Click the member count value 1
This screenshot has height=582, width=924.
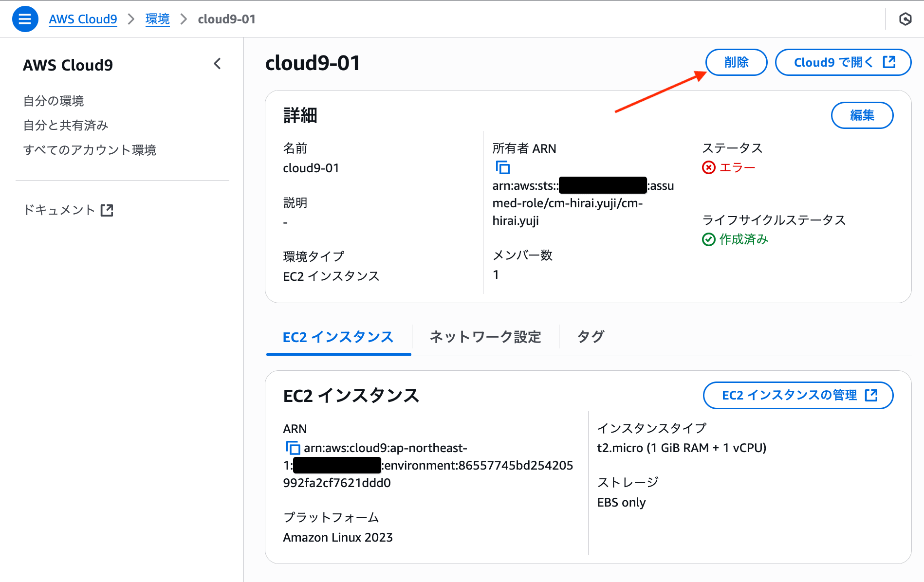tap(496, 274)
